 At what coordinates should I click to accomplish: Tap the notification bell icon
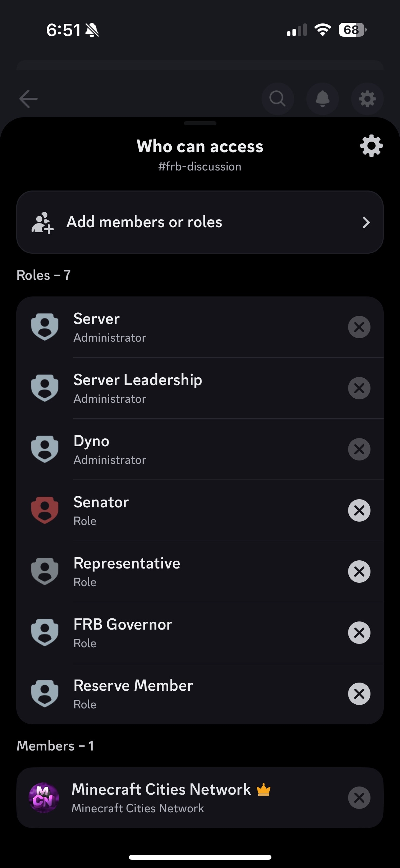pos(322,99)
